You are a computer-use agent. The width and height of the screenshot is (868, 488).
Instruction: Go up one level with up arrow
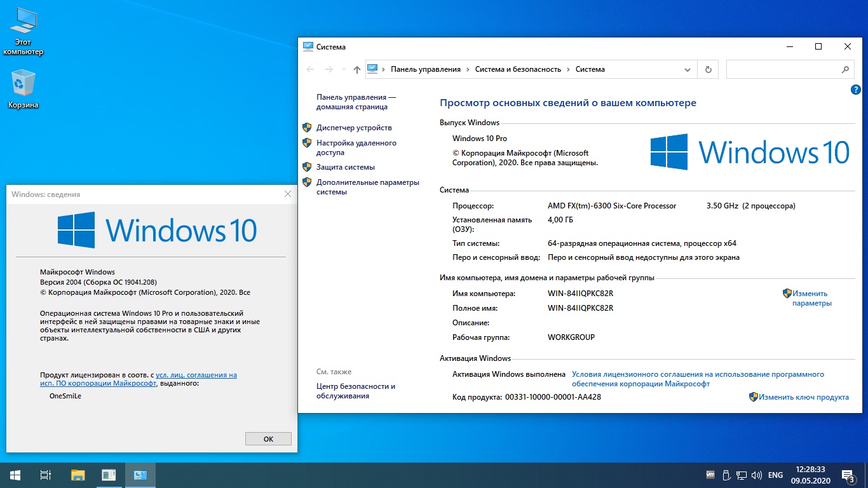pos(357,69)
